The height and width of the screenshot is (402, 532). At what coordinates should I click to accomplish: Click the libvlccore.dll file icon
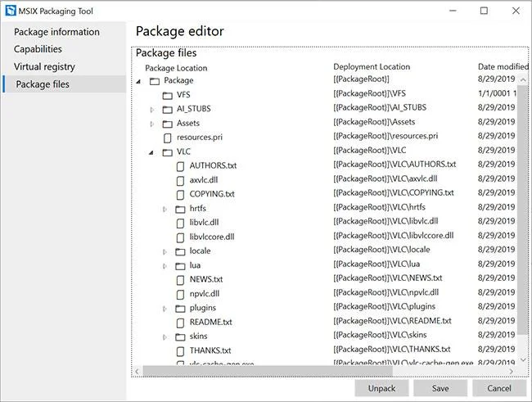tap(181, 237)
